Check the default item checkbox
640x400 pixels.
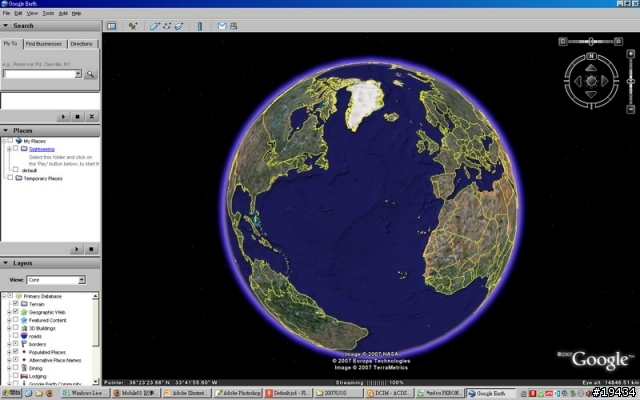[x=16, y=169]
